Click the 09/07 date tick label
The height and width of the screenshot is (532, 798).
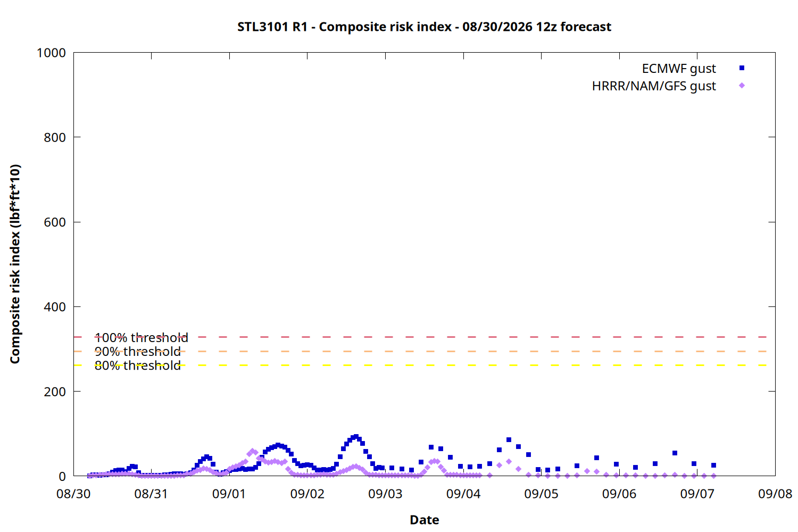tap(697, 494)
